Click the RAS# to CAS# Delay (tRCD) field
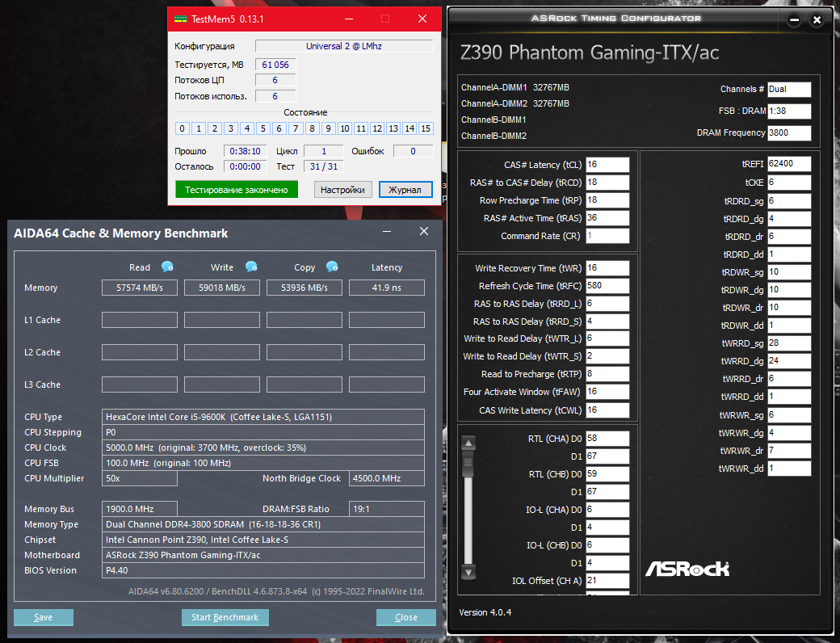This screenshot has width=840, height=643. pyautogui.click(x=607, y=183)
